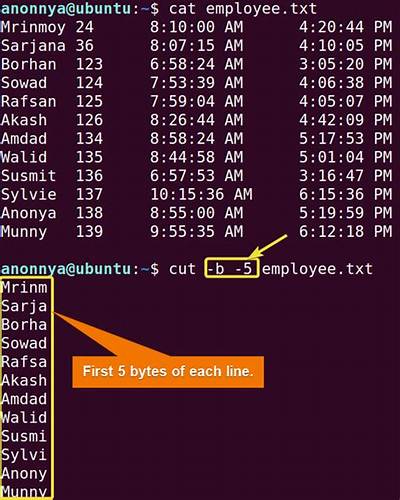Click the time '3:16:47 PM'
400x500 pixels.
tap(345, 176)
